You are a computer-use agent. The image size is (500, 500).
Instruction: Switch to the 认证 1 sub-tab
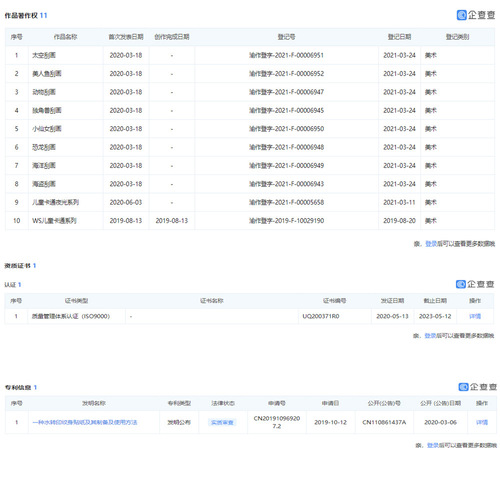(13, 285)
